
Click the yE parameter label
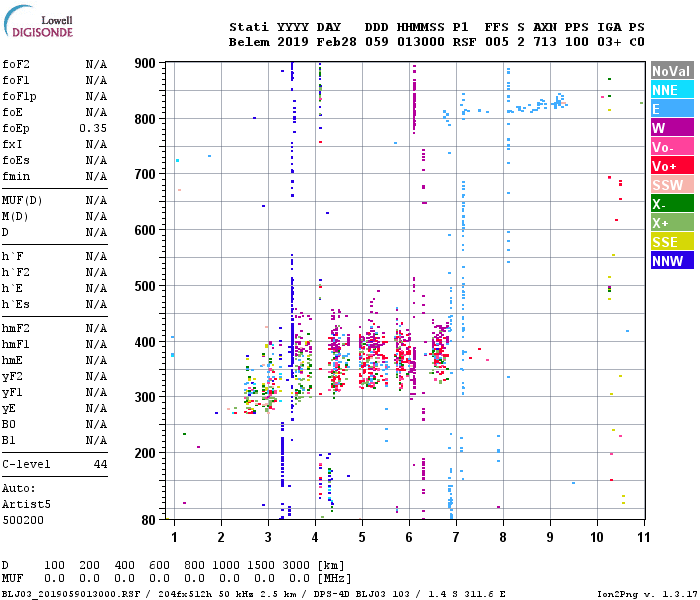pyautogui.click(x=9, y=409)
